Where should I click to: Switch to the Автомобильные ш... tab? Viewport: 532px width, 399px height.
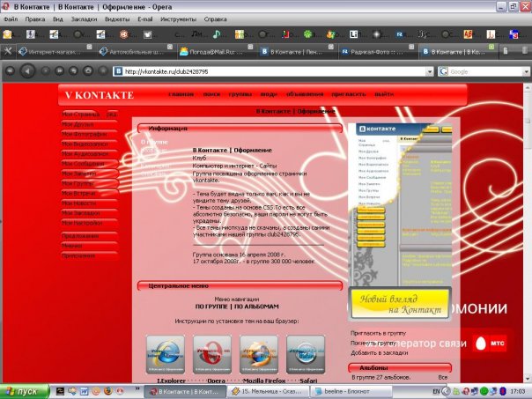135,52
